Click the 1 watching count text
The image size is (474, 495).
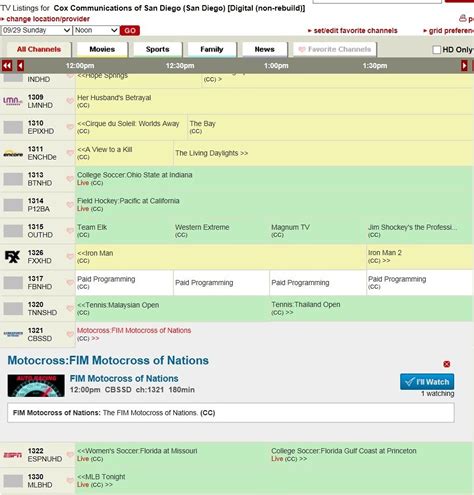438,394
